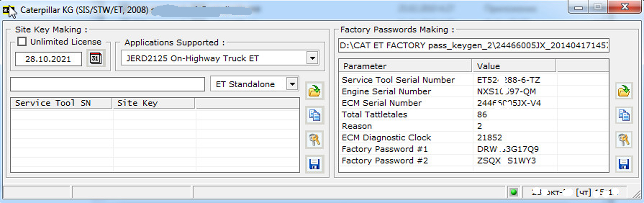Copy icon in Factory Passwords panel
The image size is (644, 203).
pyautogui.click(x=624, y=115)
